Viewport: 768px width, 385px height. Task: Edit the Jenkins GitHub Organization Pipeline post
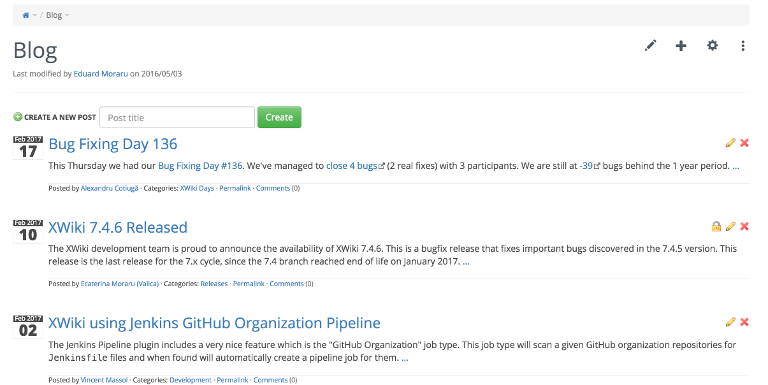[730, 322]
